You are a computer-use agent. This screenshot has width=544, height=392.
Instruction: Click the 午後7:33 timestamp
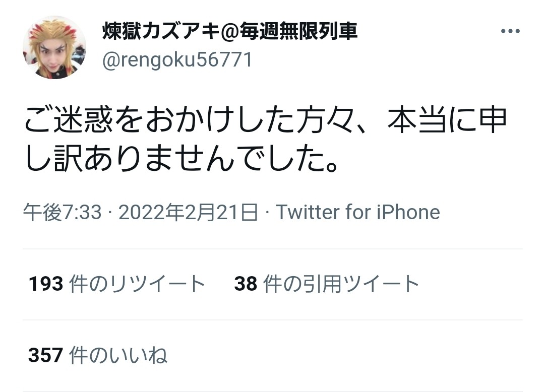(63, 212)
